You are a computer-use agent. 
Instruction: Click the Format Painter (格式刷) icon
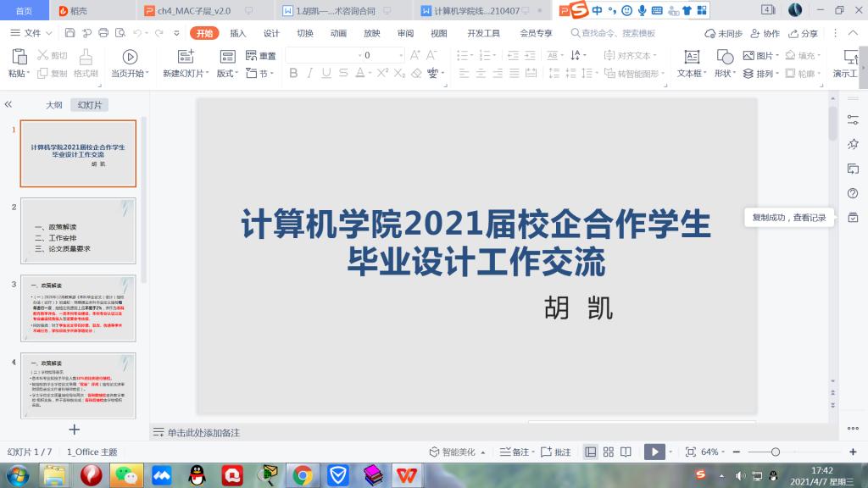[x=86, y=56]
